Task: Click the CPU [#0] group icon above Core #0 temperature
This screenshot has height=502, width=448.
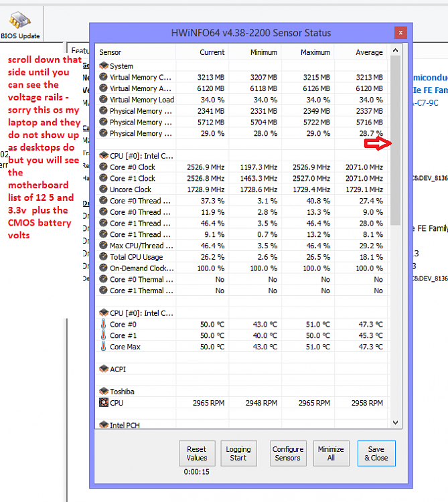Action: (103, 313)
